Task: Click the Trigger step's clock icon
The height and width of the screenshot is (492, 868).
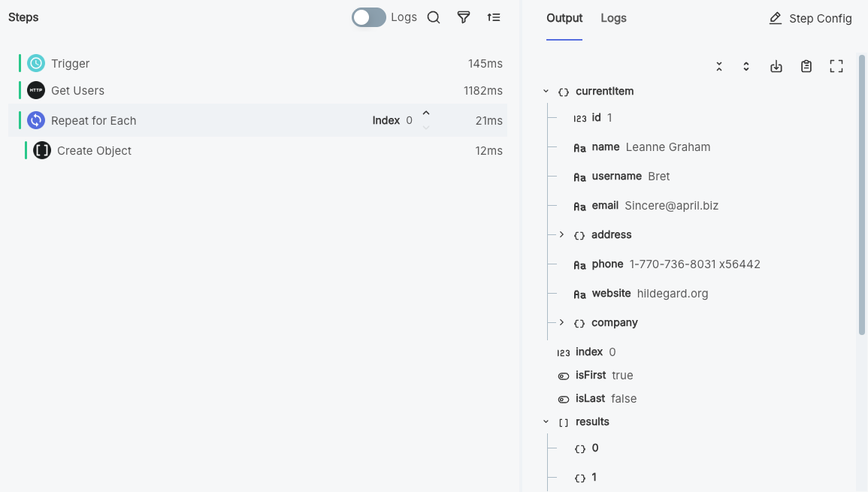Action: click(x=35, y=63)
